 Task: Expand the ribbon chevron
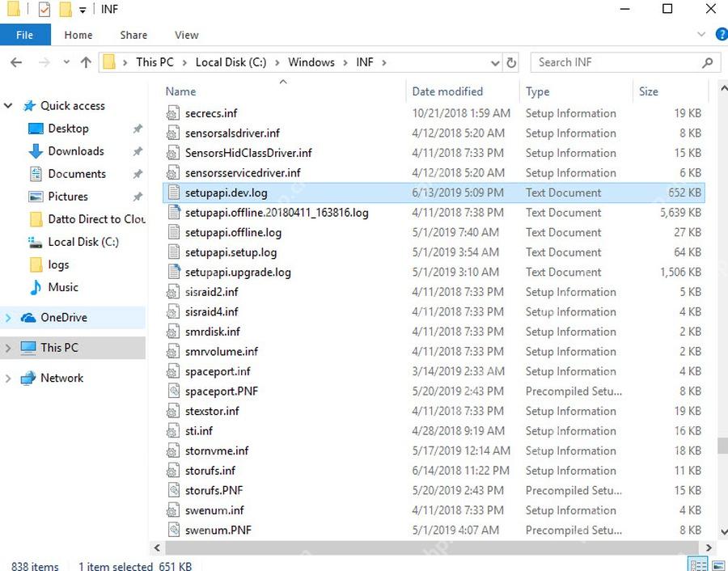click(701, 34)
